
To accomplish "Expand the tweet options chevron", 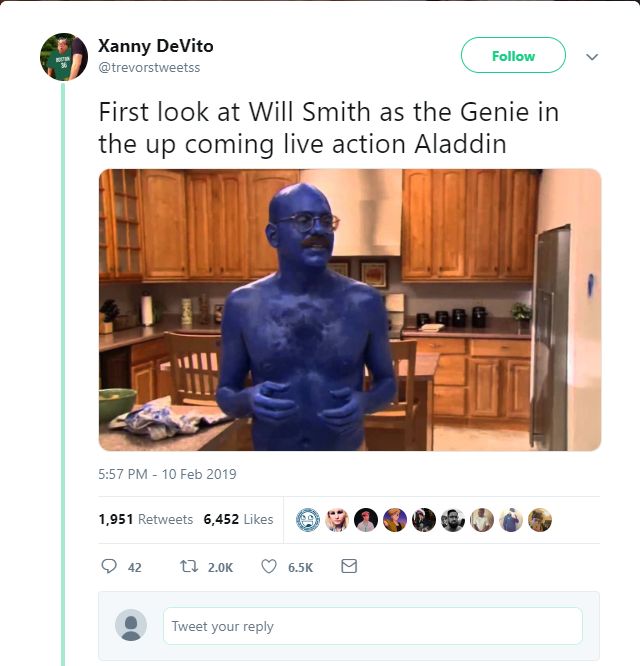I will 592,56.
